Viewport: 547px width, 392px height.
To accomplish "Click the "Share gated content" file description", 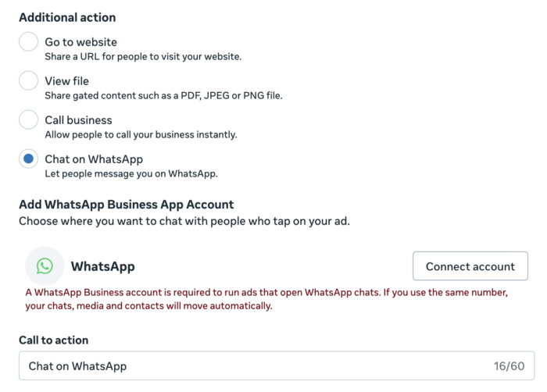I will tap(163, 95).
